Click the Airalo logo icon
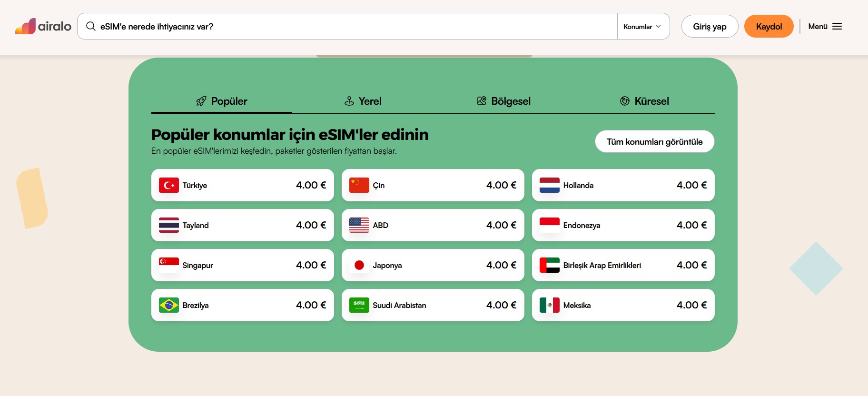Screen dimensions: 868x396 [x=26, y=26]
